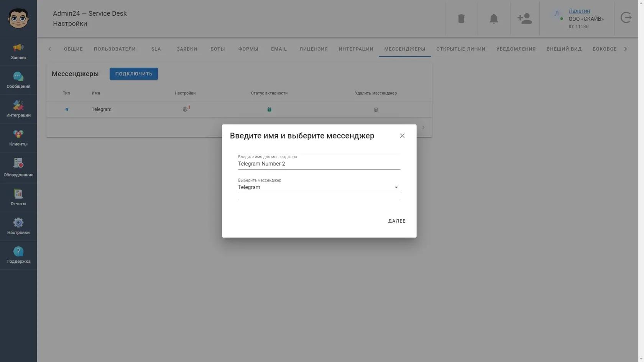Open Оборудование section in sidebar
This screenshot has width=644, height=362.
click(x=18, y=168)
